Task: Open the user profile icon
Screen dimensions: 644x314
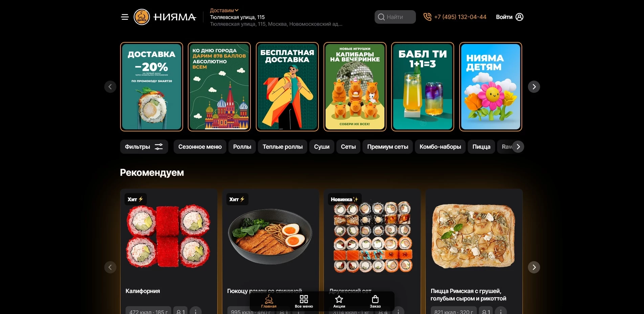Action: 519,17
